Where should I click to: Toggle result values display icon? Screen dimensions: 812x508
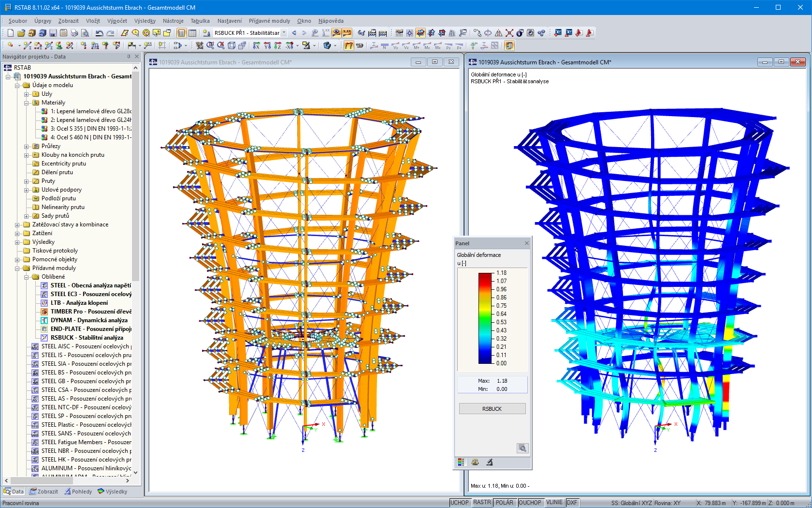click(347, 33)
